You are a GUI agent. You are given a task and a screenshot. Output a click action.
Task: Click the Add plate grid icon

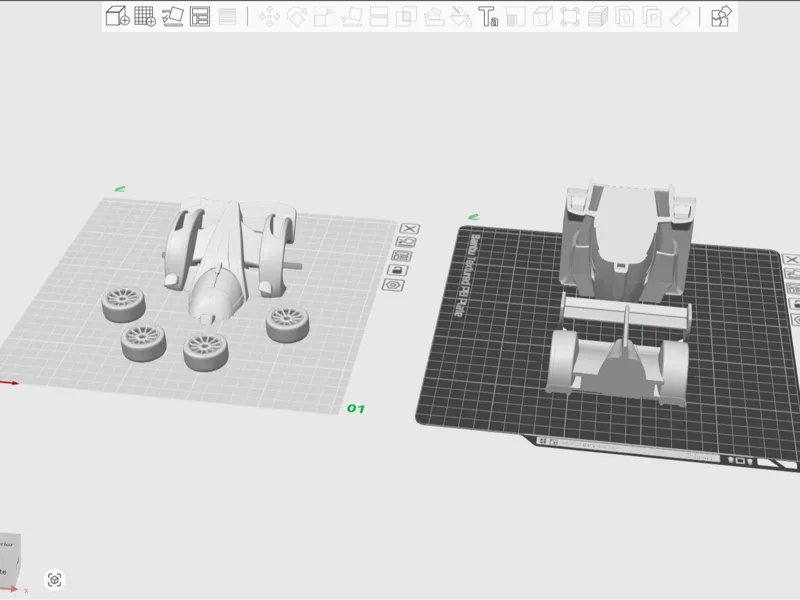pyautogui.click(x=145, y=16)
